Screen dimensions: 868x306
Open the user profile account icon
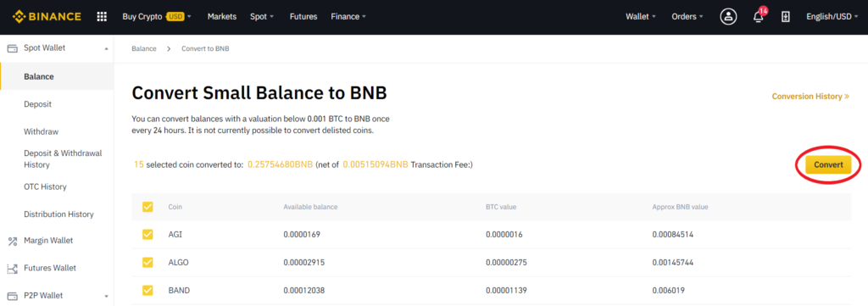pos(728,17)
